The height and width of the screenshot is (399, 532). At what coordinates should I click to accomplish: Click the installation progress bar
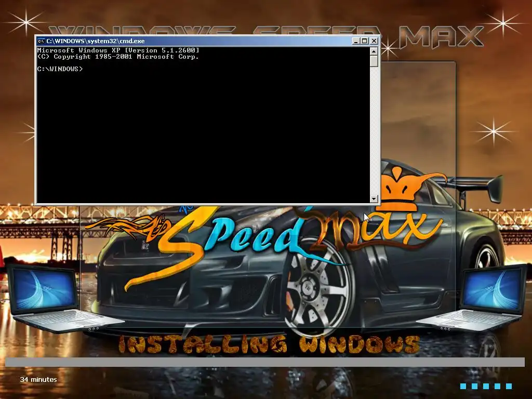tap(265, 362)
